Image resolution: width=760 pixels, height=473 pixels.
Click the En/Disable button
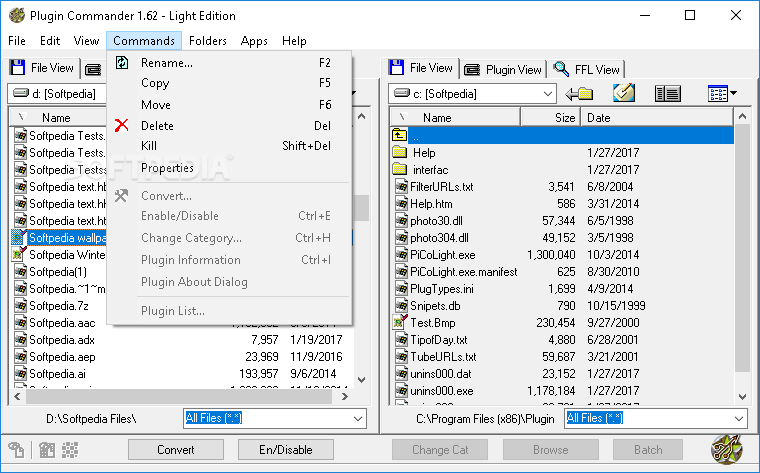tap(285, 450)
